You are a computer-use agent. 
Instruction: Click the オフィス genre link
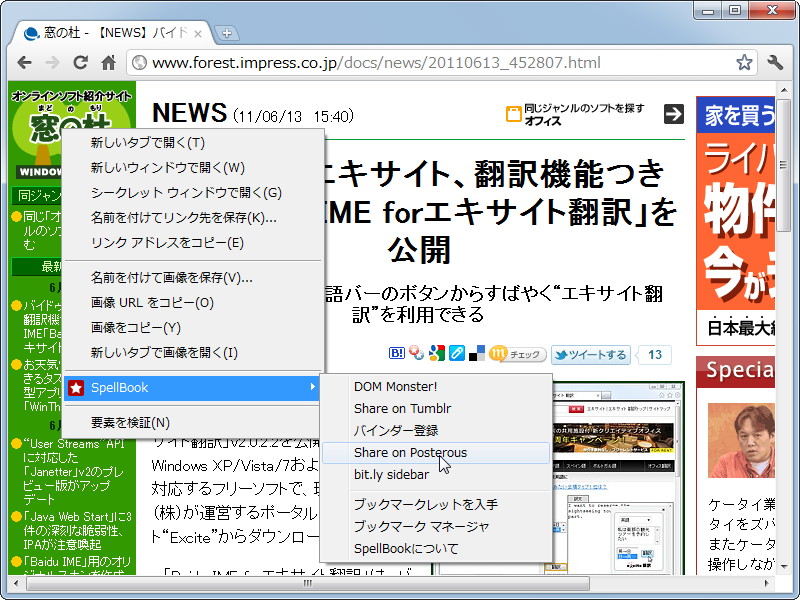(x=543, y=121)
